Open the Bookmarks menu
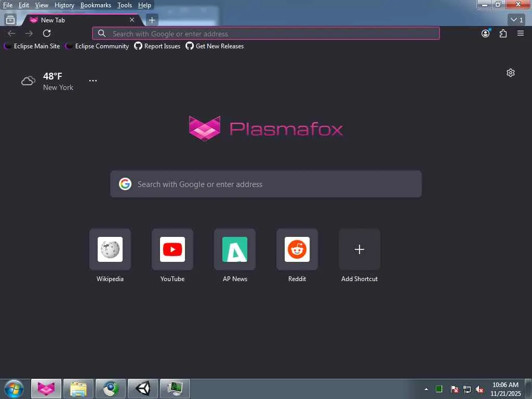The height and width of the screenshot is (399, 532). [96, 5]
